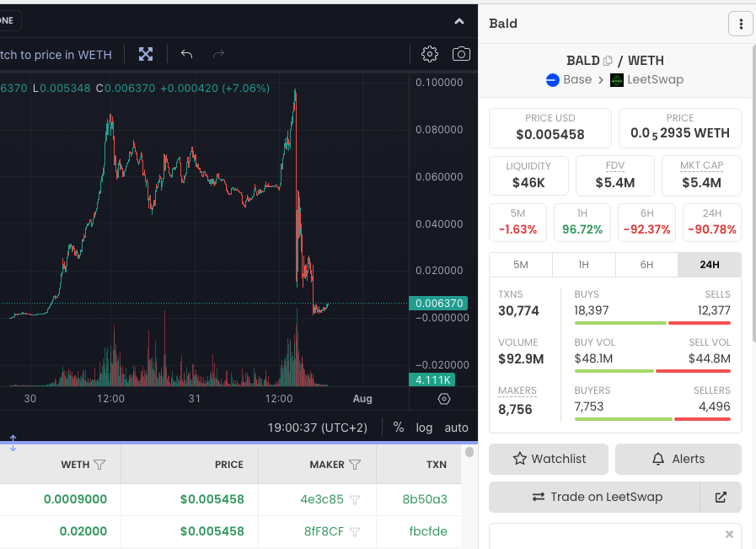Screen dimensions: 756x549
Task: Select the 24H stats tab
Action: (710, 265)
